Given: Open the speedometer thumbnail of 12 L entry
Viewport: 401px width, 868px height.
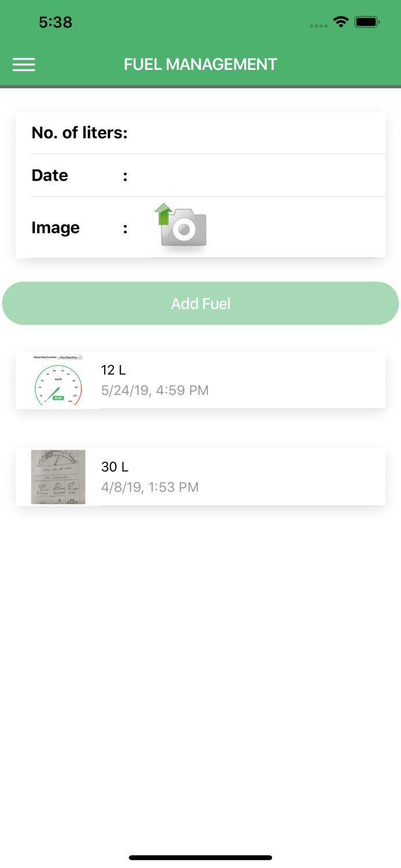Looking at the screenshot, I should click(x=58, y=380).
